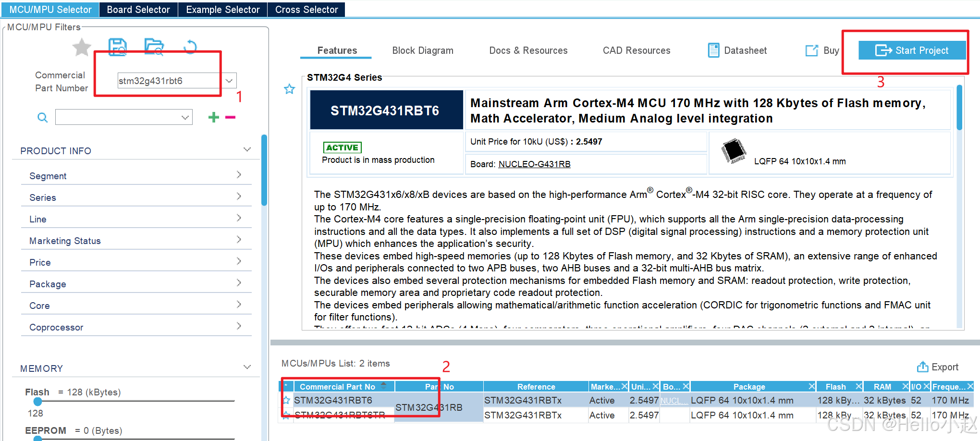Close the Marke... column with its X
This screenshot has width=980, height=441.
click(x=625, y=386)
